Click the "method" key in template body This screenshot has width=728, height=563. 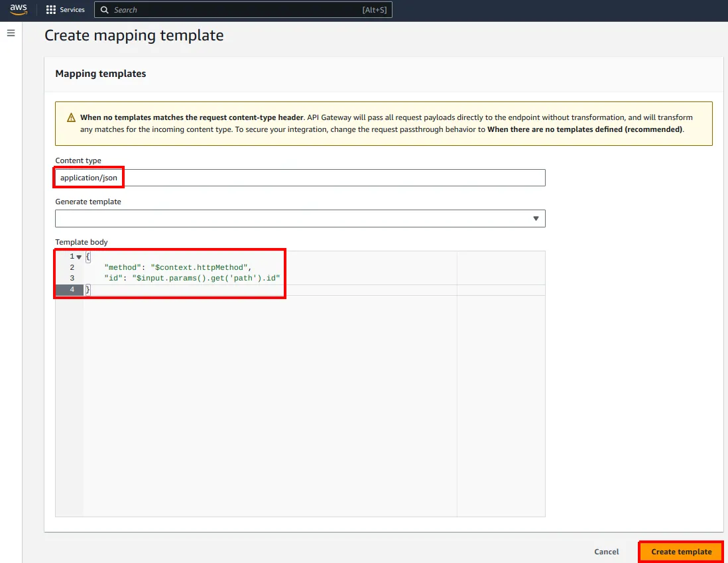tap(123, 267)
